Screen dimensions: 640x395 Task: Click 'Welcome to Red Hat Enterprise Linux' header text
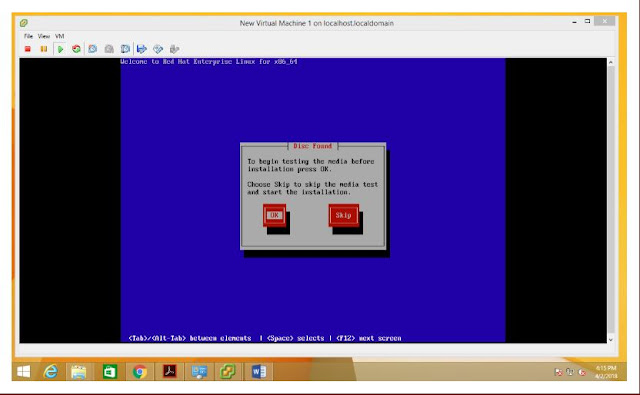tap(209, 62)
